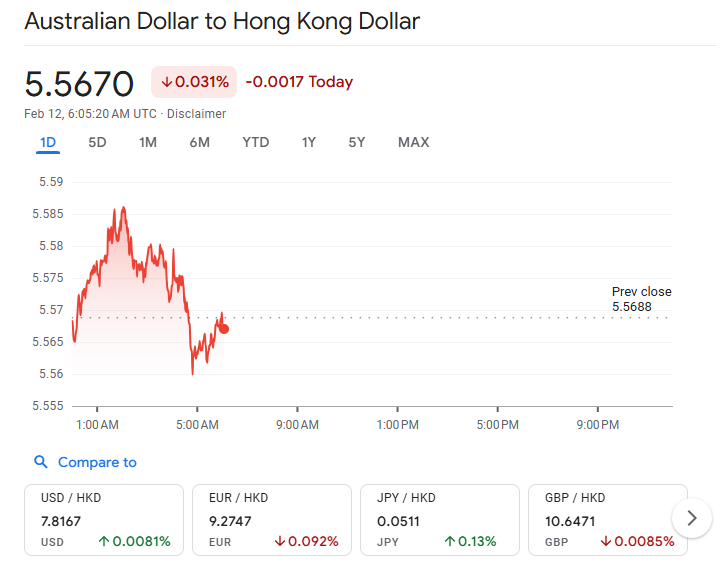Select the JPY / HKD comparison card
Image resolution: width=716 pixels, height=563 pixels.
(440, 519)
